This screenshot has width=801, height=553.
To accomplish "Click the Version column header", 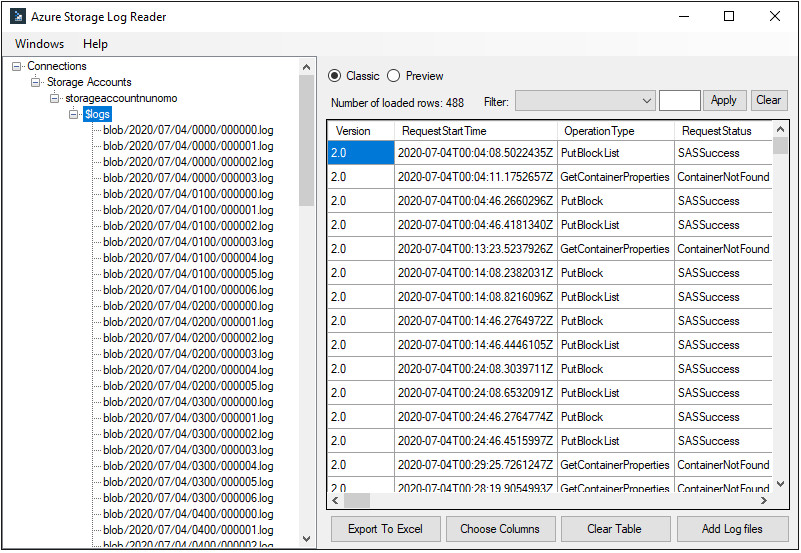I will (x=361, y=131).
